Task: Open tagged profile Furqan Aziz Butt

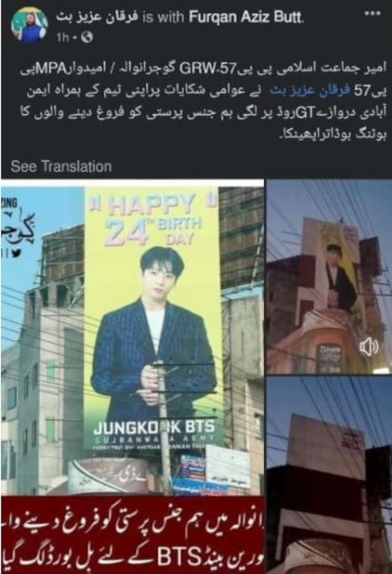Action: (x=246, y=17)
